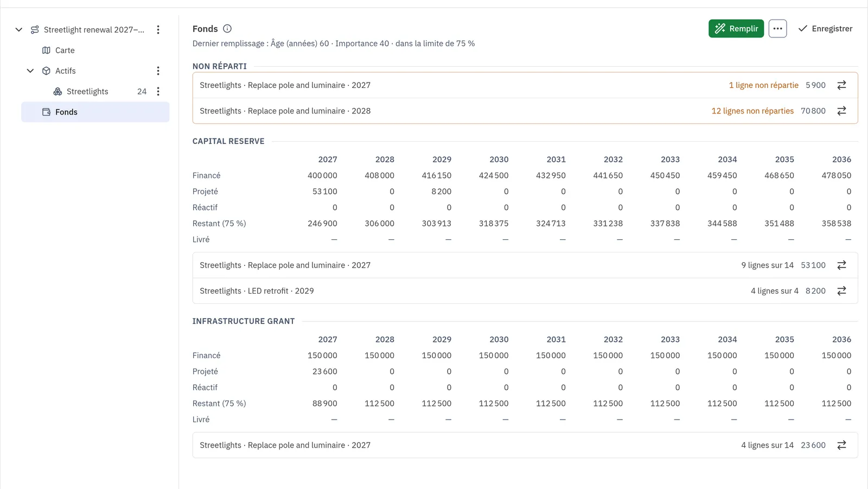Open the Carte map view
Screen dimensions: 868x489
coord(65,50)
